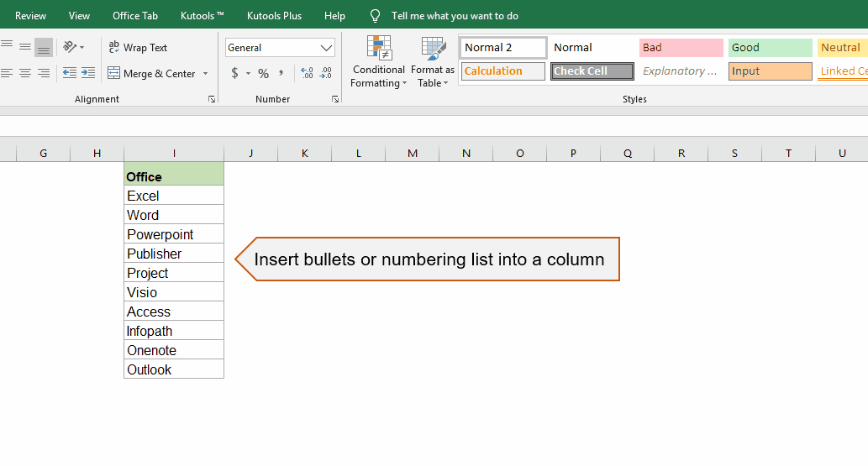Open the View ribbon tab
The height and width of the screenshot is (466, 868).
(x=79, y=16)
